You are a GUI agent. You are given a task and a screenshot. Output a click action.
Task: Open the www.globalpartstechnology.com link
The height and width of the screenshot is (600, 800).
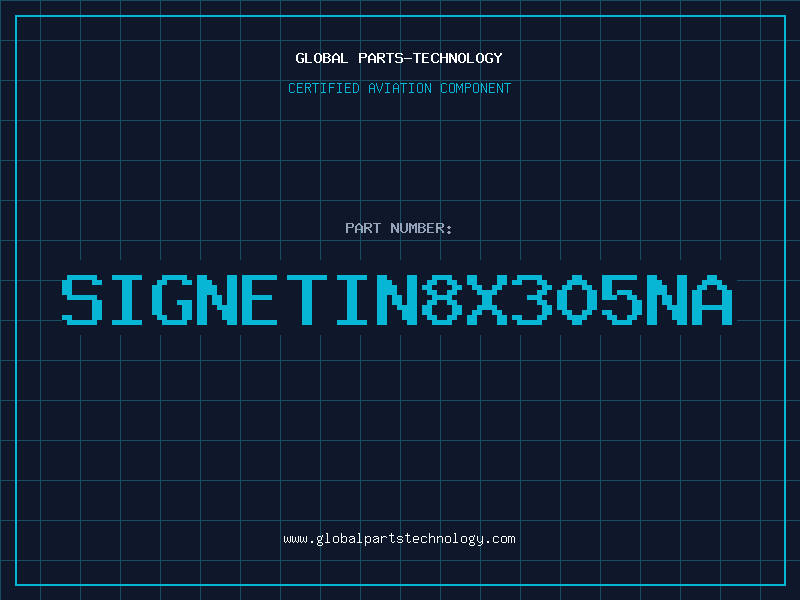coord(399,539)
